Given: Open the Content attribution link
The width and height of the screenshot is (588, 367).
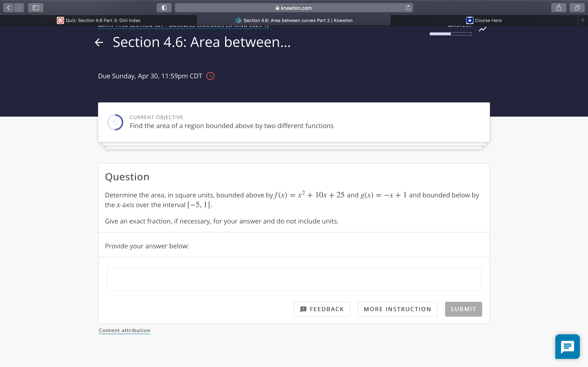Looking at the screenshot, I should 124,330.
